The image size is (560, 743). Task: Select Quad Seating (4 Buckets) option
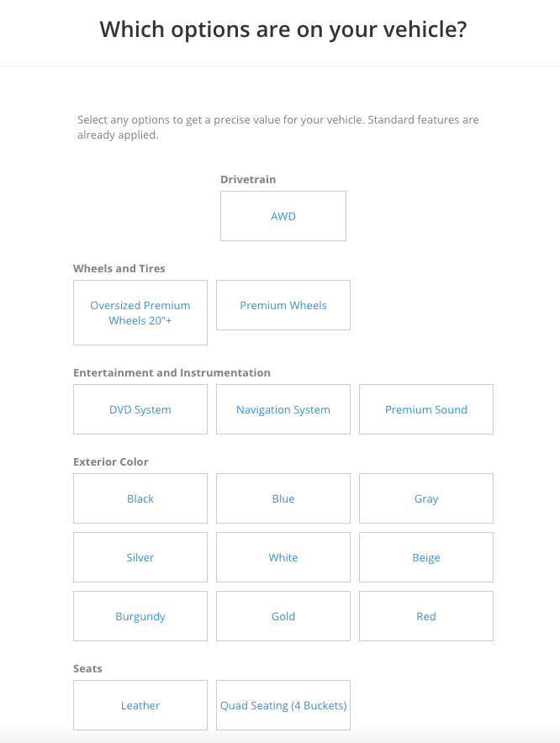click(283, 705)
